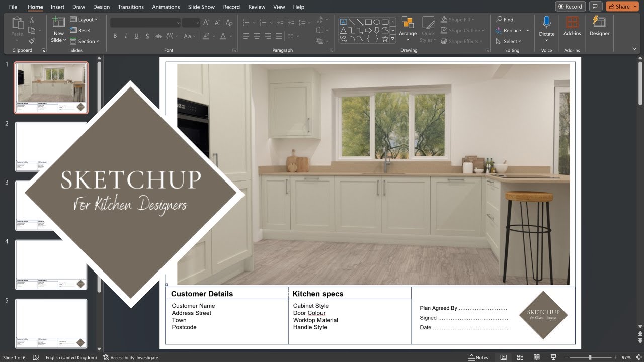Start Slide Show from status bar
Screen dimensions: 644x362
tap(553, 357)
